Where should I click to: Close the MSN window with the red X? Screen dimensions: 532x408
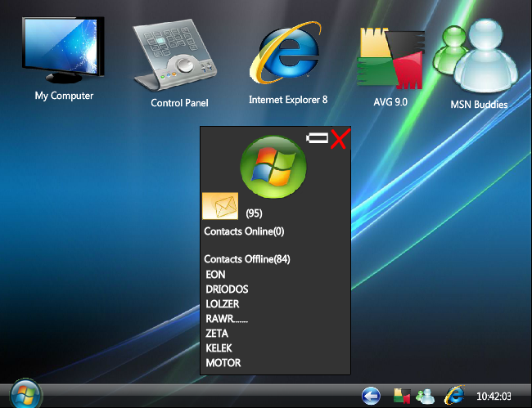tap(340, 139)
